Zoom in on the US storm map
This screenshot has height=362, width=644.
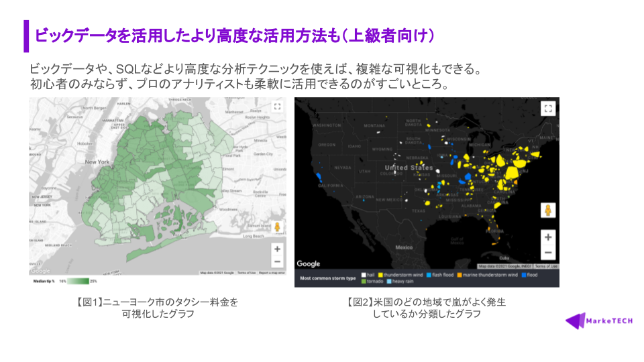pyautogui.click(x=548, y=237)
